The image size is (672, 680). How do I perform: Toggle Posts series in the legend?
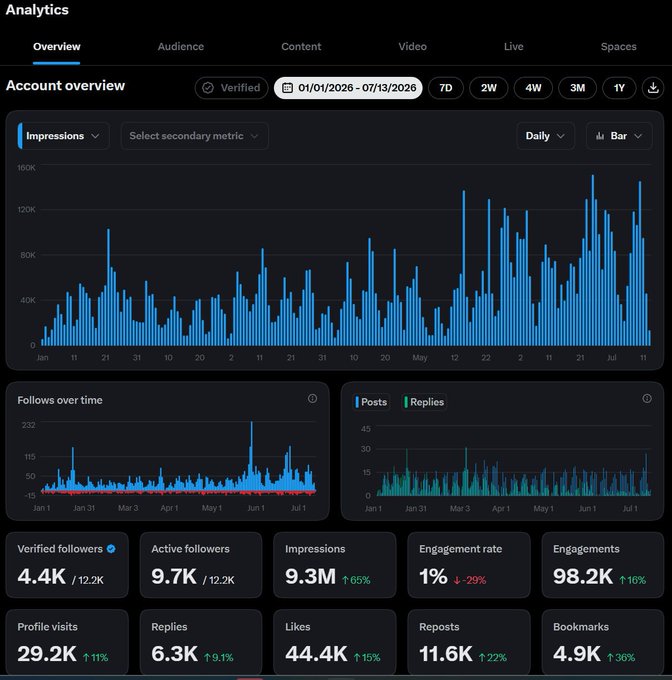coord(371,402)
